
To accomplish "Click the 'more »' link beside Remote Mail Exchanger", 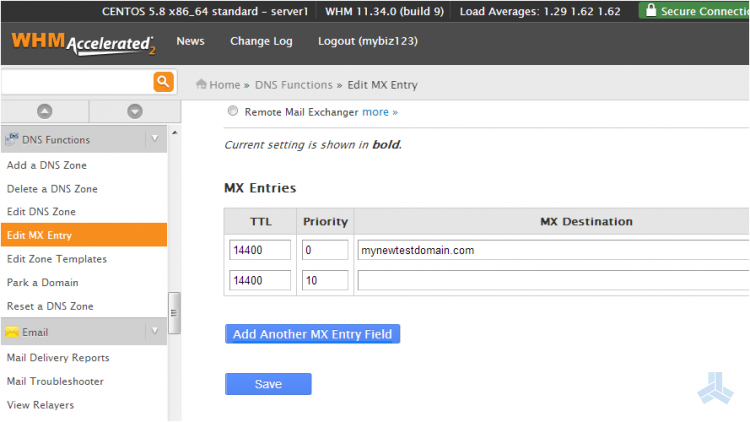I will point(379,112).
